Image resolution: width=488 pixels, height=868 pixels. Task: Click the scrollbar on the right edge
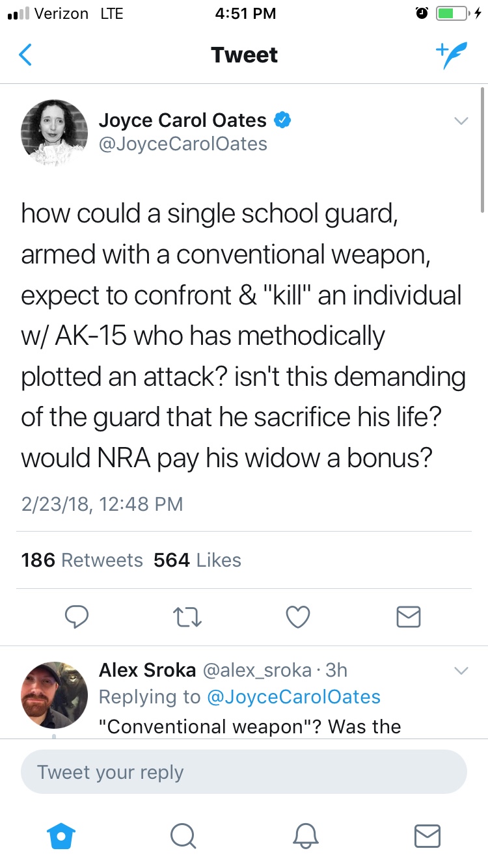point(482,150)
